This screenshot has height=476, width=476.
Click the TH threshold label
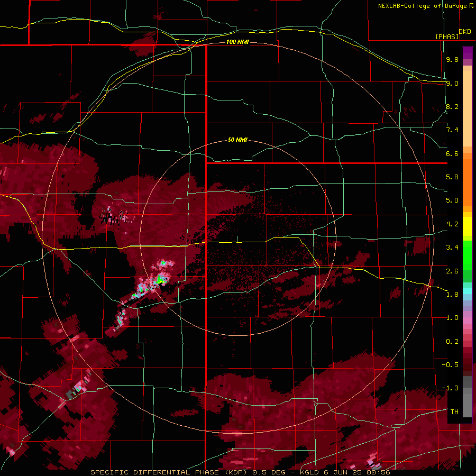454,412
